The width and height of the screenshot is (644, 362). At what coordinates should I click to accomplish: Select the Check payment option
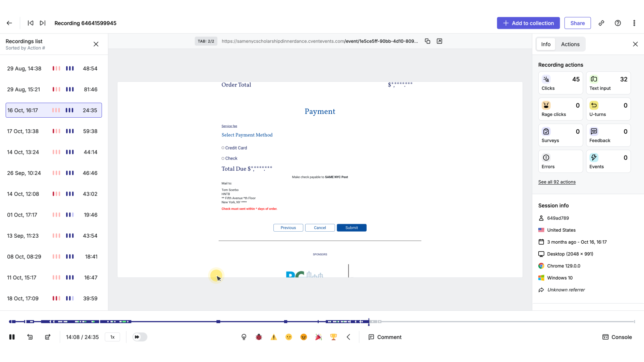[x=223, y=158]
